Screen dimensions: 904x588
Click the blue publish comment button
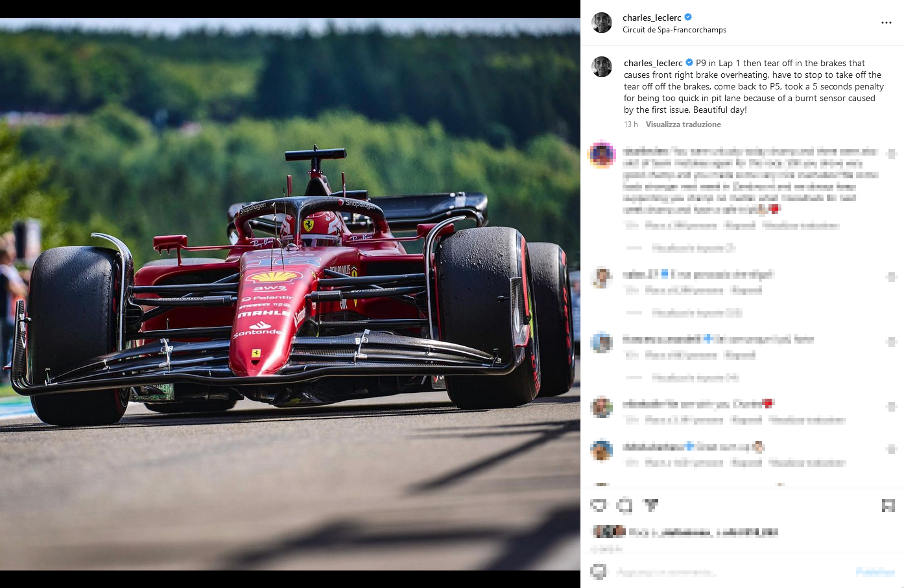[x=875, y=572]
